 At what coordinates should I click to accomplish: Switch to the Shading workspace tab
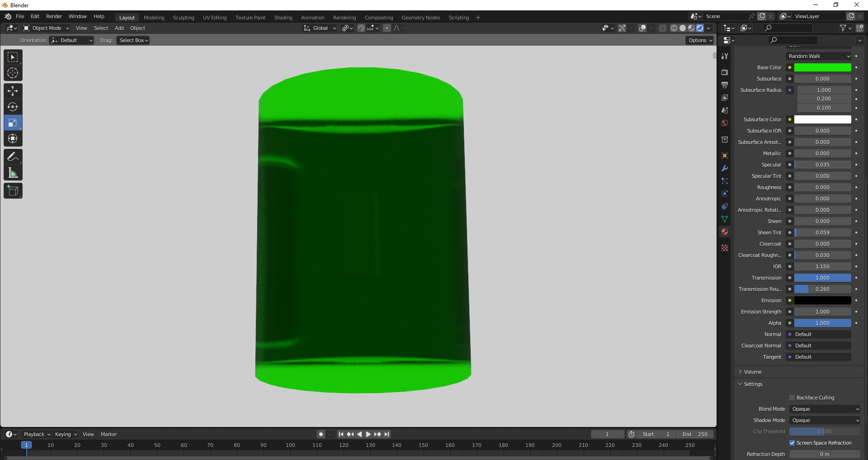(x=283, y=18)
